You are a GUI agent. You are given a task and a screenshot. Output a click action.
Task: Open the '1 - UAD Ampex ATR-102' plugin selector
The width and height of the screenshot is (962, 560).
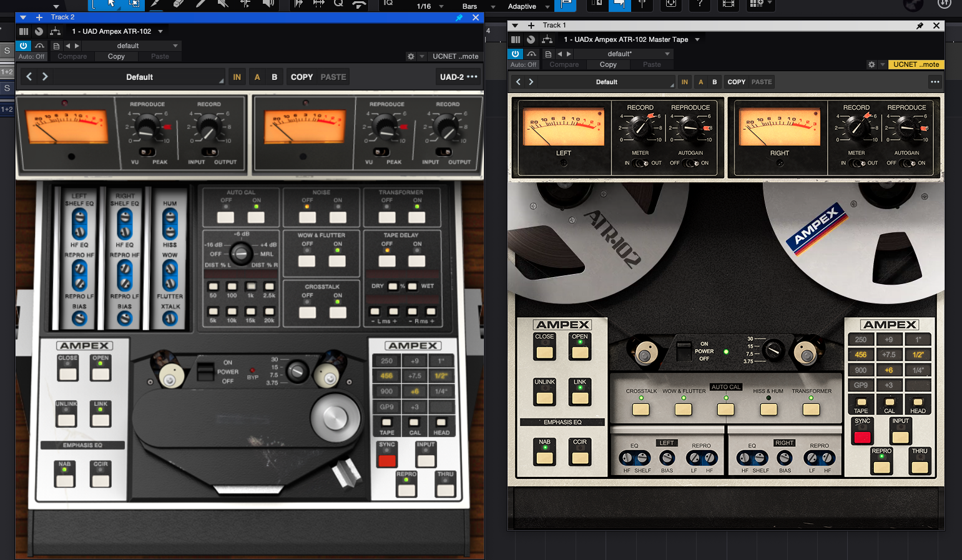tap(117, 31)
